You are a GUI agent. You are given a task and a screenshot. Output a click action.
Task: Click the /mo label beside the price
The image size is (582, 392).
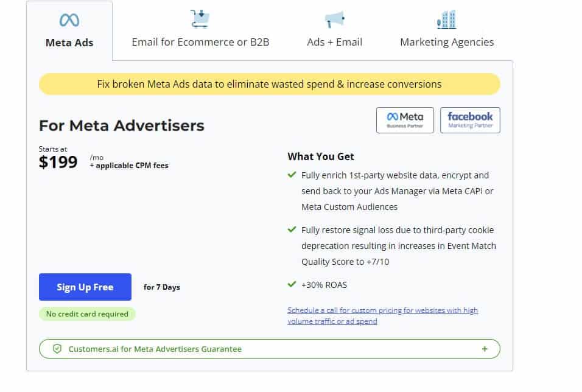point(97,158)
